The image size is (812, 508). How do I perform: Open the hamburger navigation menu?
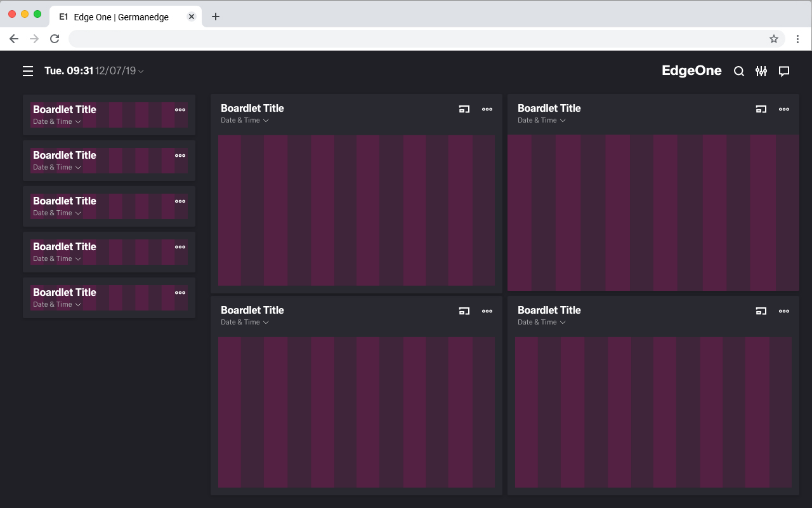(28, 71)
